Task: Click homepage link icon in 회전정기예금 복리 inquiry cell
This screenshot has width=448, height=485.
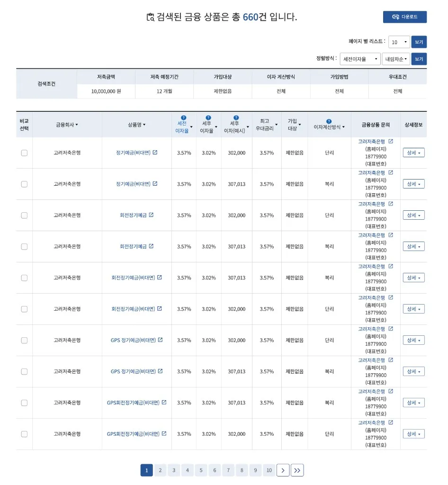Action: click(391, 235)
